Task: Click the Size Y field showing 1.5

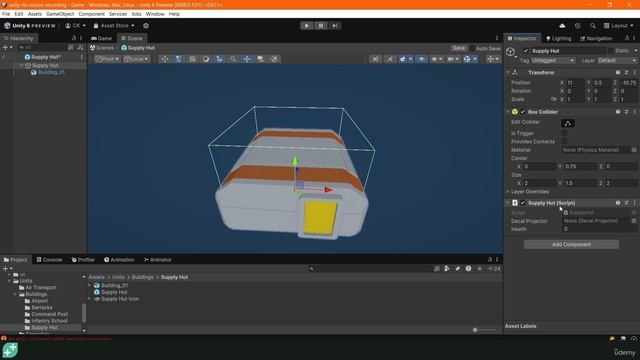Action: 580,183
